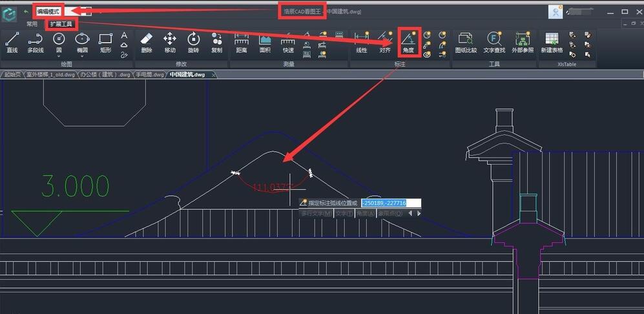This screenshot has height=314, width=644.
Task: Use the 旋转 rotate tool
Action: tap(192, 42)
